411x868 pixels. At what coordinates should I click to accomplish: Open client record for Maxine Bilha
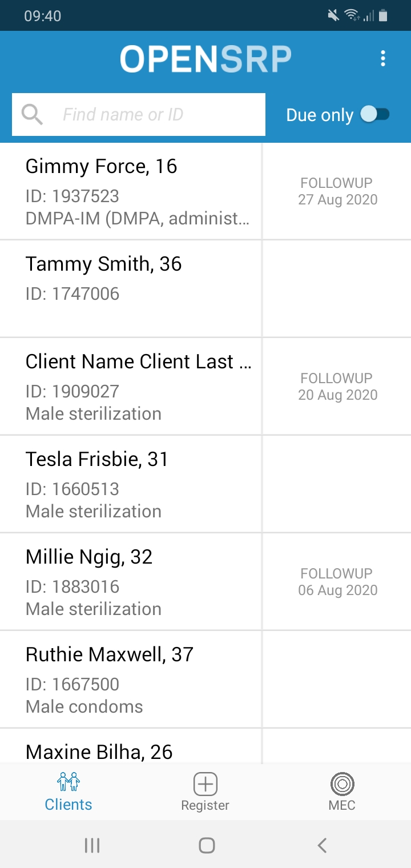click(130, 751)
